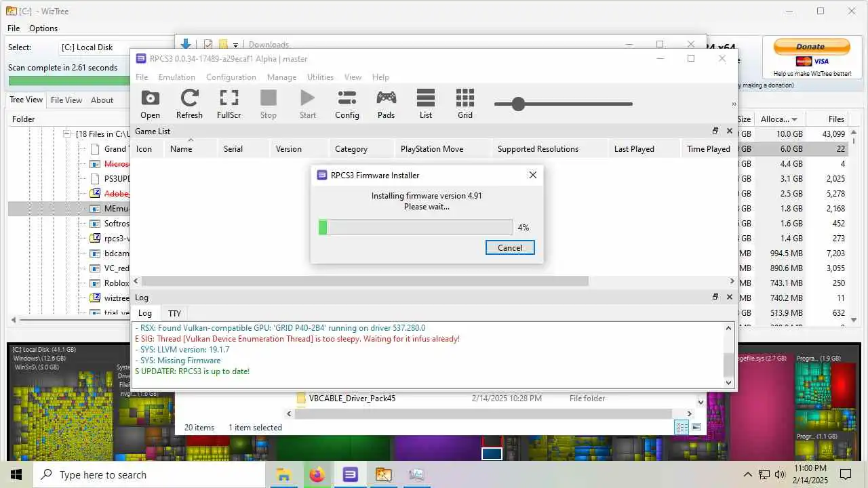Click the game list horizontal scrollbar
The image size is (868, 488).
tap(365, 281)
